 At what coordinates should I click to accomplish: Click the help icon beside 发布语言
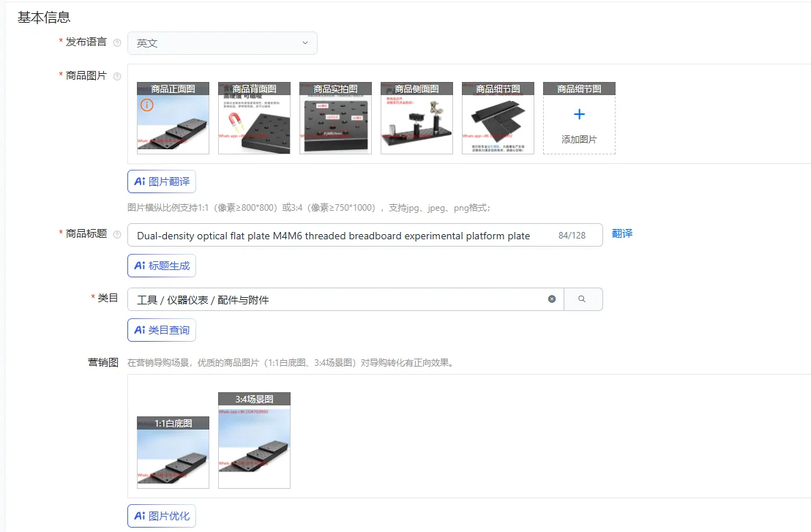point(117,42)
